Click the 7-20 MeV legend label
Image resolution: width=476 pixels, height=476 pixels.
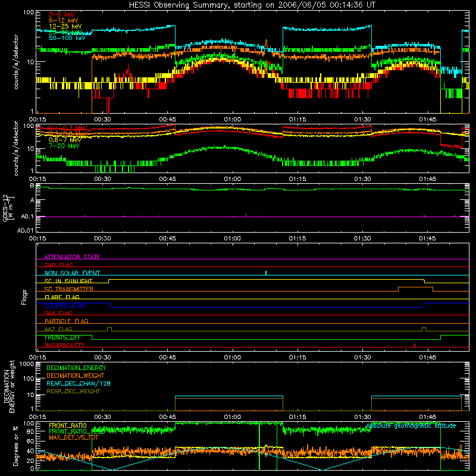coord(64,146)
